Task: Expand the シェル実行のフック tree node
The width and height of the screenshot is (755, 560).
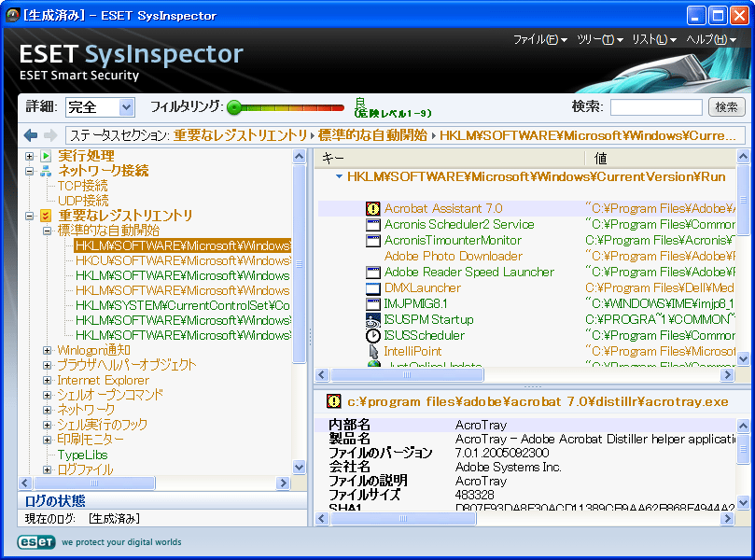Action: [47, 425]
